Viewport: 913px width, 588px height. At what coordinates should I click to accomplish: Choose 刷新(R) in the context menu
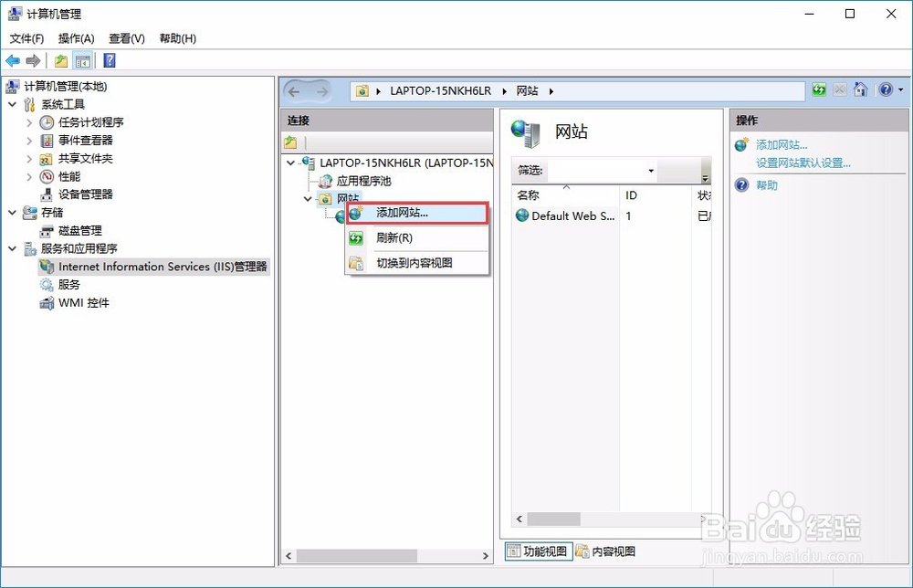(x=417, y=238)
